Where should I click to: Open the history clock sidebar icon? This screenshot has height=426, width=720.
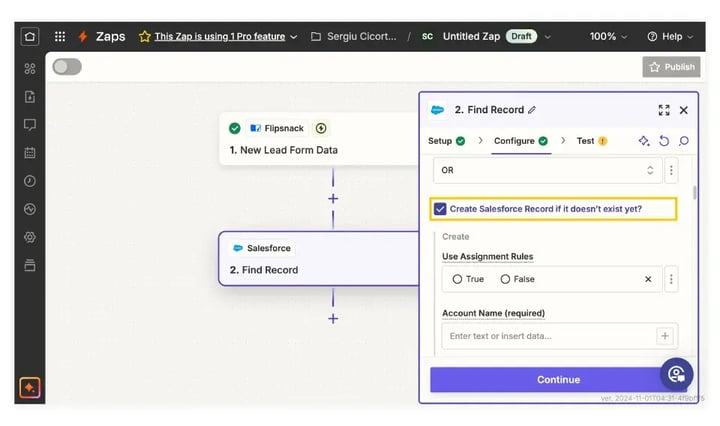30,181
